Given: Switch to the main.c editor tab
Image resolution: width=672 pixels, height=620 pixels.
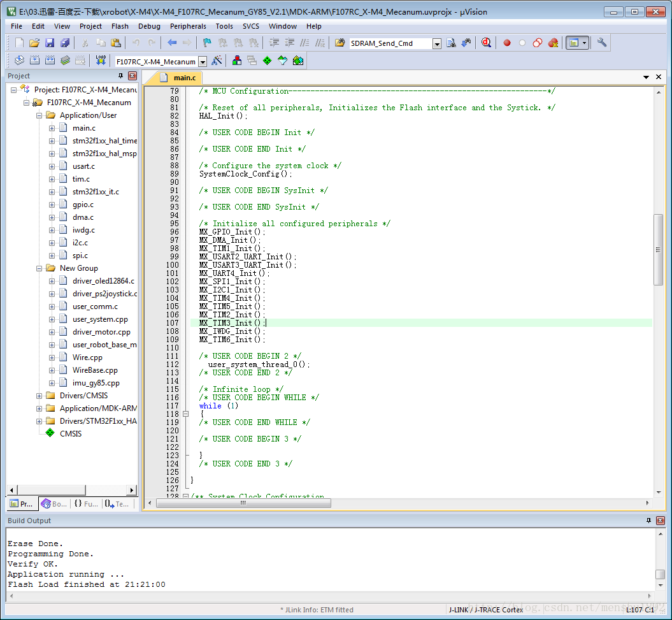Looking at the screenshot, I should point(179,78).
